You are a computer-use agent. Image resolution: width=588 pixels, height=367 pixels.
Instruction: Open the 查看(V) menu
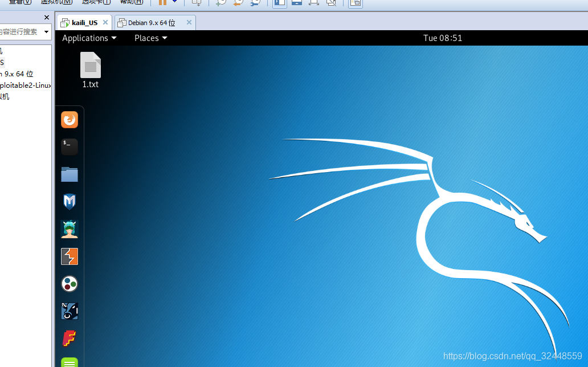pyautogui.click(x=21, y=2)
